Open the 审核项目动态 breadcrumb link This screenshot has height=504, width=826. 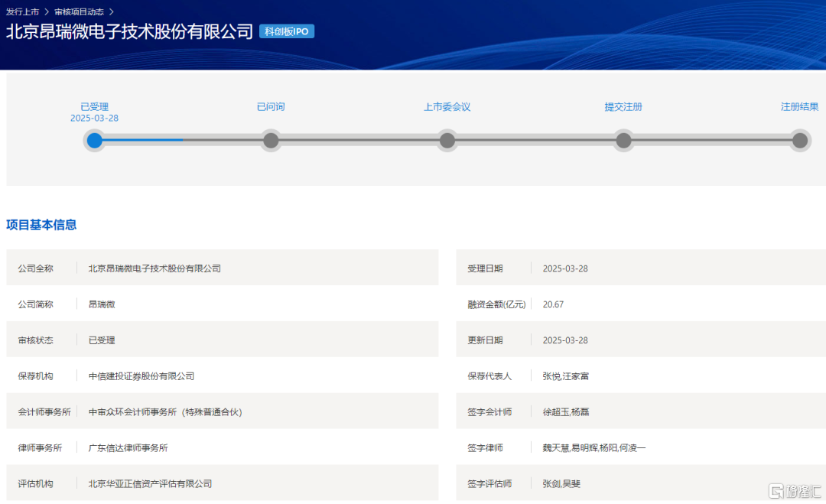pos(79,11)
